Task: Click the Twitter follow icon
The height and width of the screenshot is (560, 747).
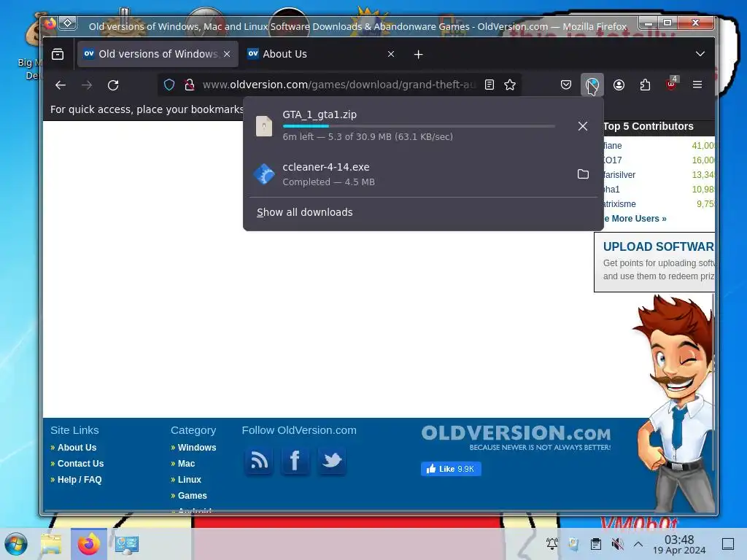Action: tap(332, 461)
